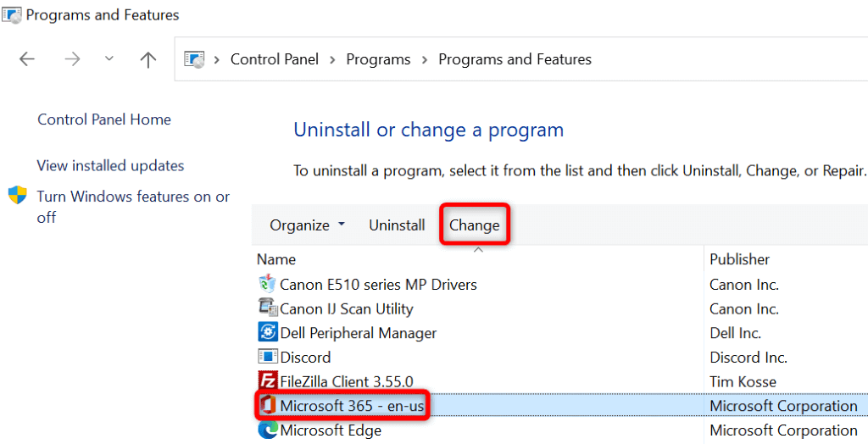Click the Canon IJ Scan Utility icon
Viewport: 868px width, 444px height.
(267, 308)
